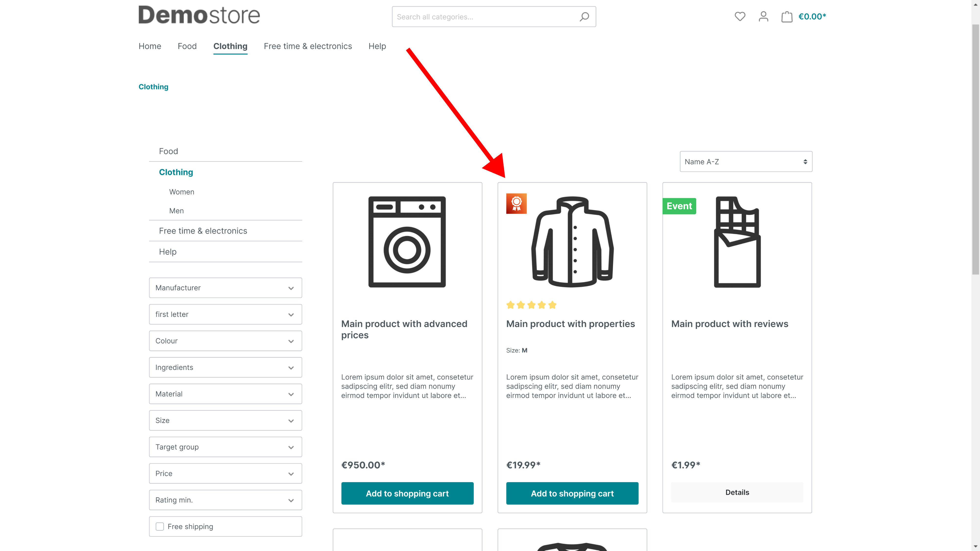Viewport: 980px width, 551px height.
Task: Click the washing machine product image
Action: [407, 241]
